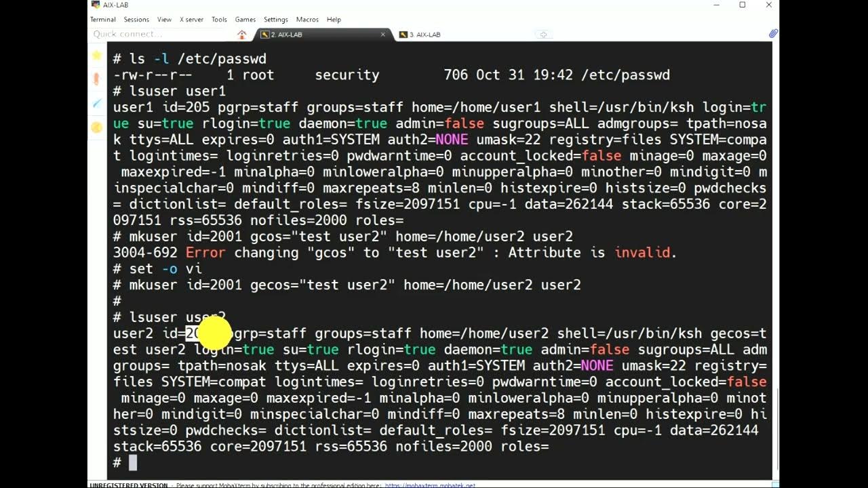The image size is (868, 488).
Task: Select the 2. AIX-LAB tab
Action: coord(319,35)
